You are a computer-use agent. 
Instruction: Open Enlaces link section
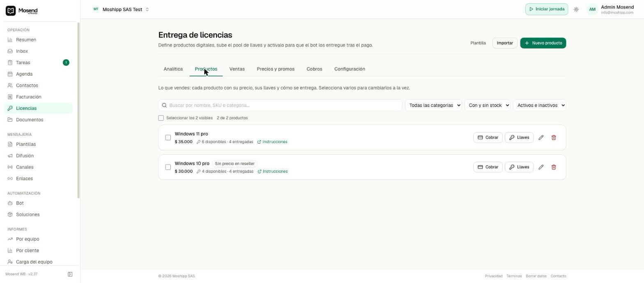tap(39, 179)
